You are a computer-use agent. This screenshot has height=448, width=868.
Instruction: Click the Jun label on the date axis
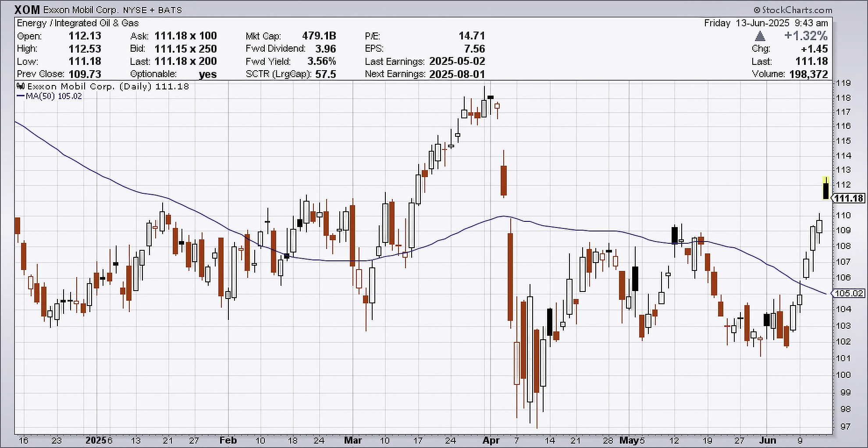768,440
